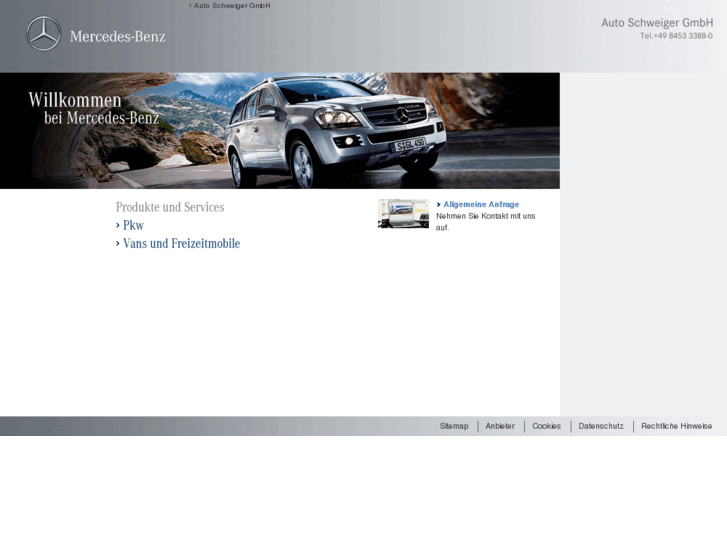This screenshot has width=727, height=545.
Task: Open Cookies in the footer
Action: (x=546, y=426)
